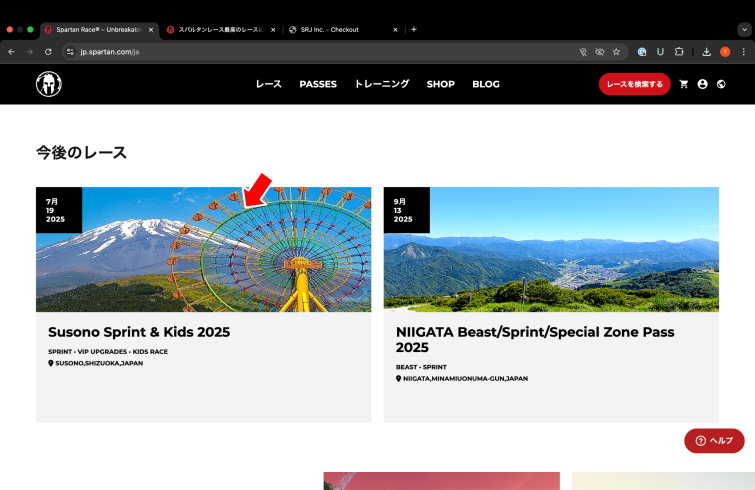Click the location pin icon beside NIIGATA
Image resolution: width=755 pixels, height=490 pixels.
point(398,379)
